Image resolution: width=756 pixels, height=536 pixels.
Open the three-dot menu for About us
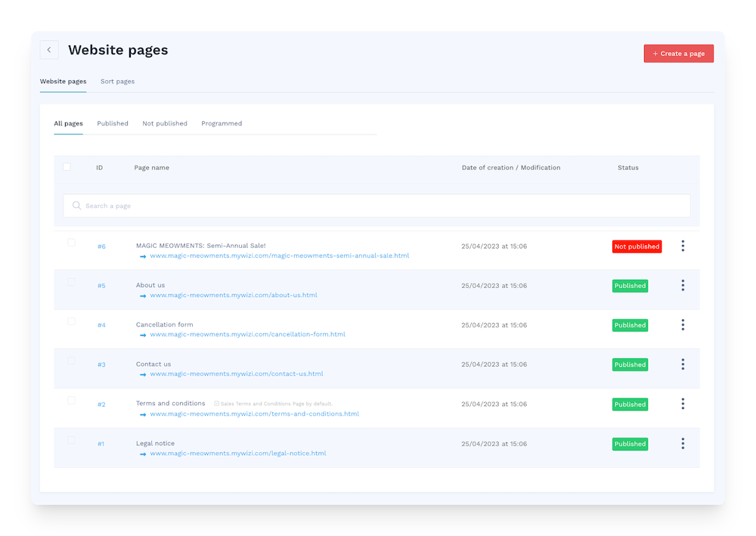coord(683,285)
